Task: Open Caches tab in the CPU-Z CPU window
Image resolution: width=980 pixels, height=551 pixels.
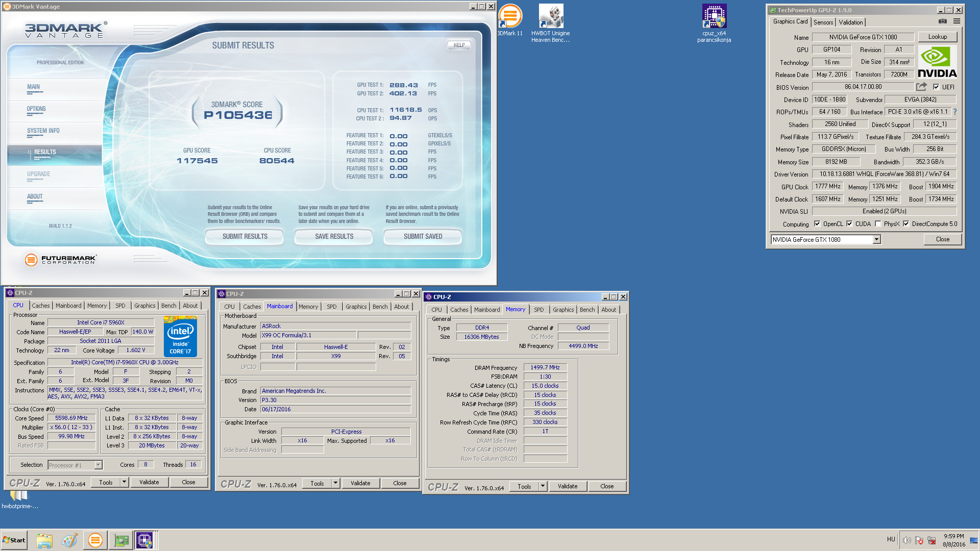Action: [41, 306]
